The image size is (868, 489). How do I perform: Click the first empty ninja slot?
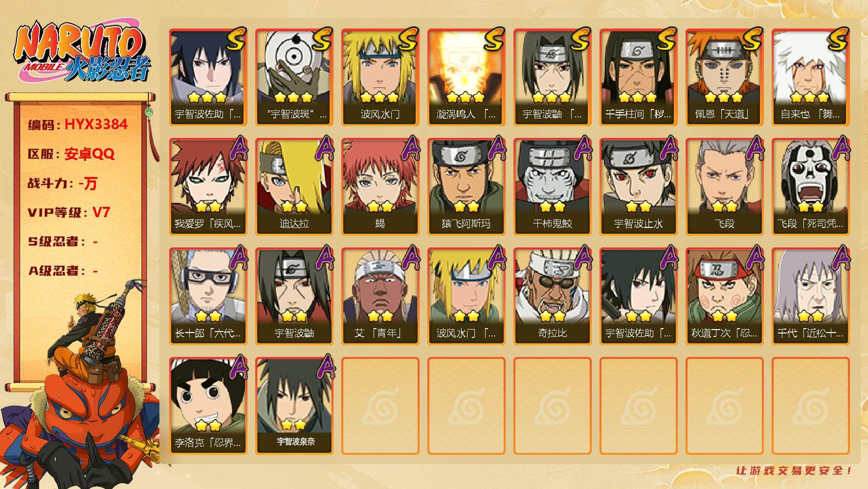380,406
